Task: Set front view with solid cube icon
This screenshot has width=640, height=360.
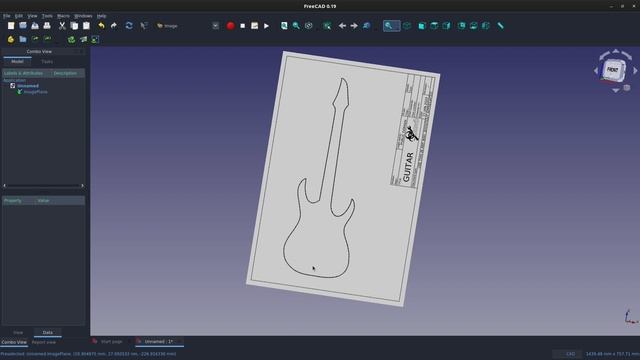Action: pos(422,26)
